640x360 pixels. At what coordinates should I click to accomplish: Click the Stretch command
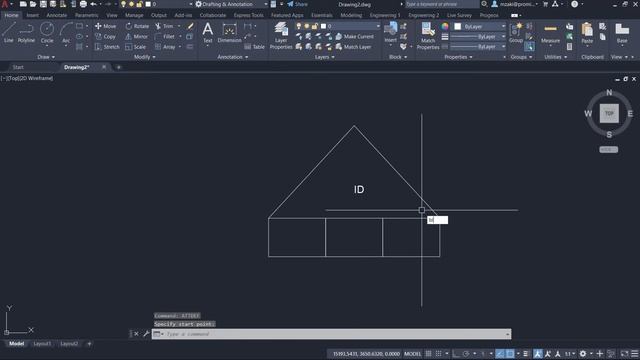[107, 47]
